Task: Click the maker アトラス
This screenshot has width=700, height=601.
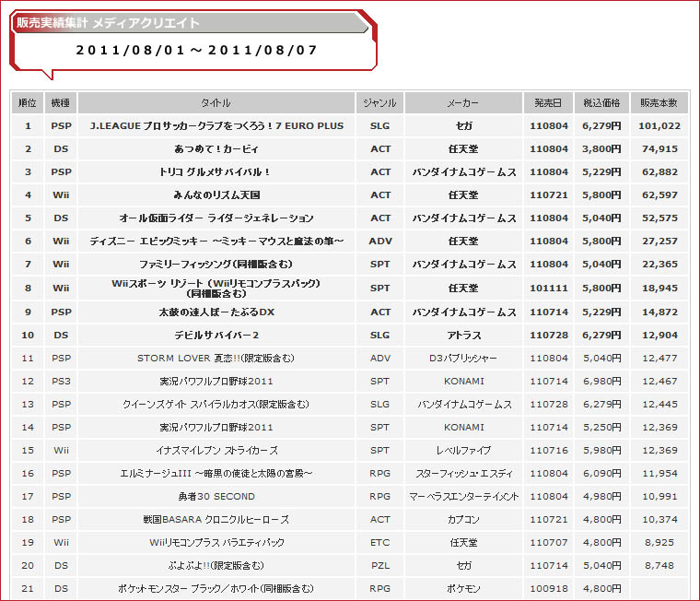Action: 464,336
